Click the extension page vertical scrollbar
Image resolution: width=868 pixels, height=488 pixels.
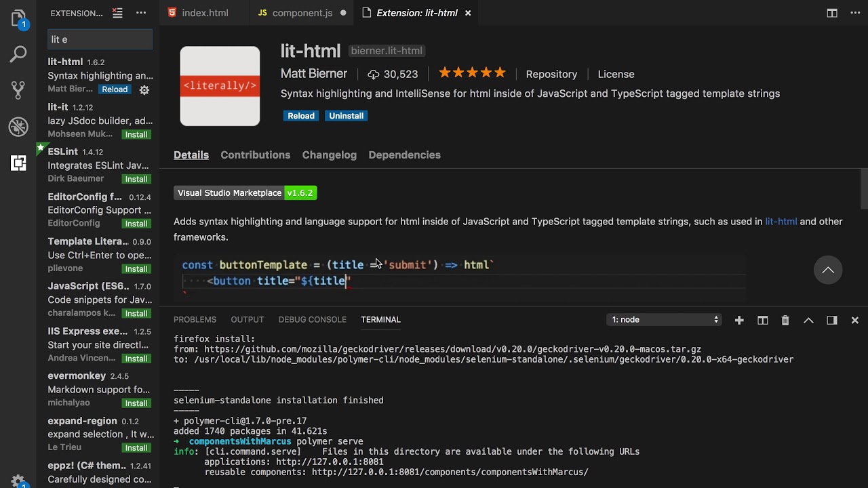click(x=864, y=190)
